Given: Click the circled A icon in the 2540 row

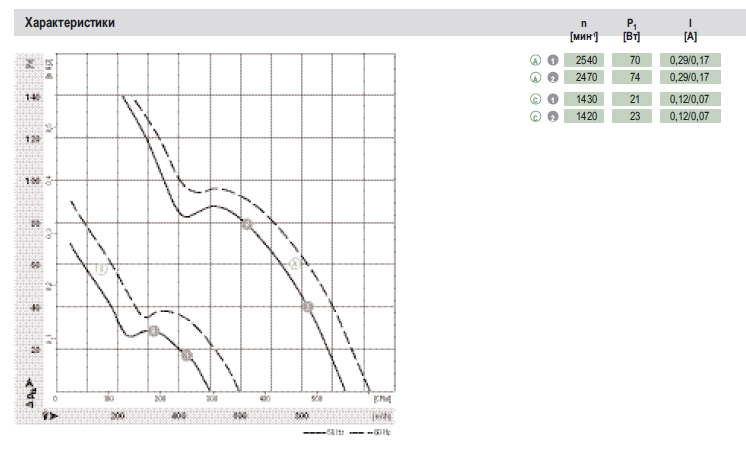Looking at the screenshot, I should pos(535,60).
